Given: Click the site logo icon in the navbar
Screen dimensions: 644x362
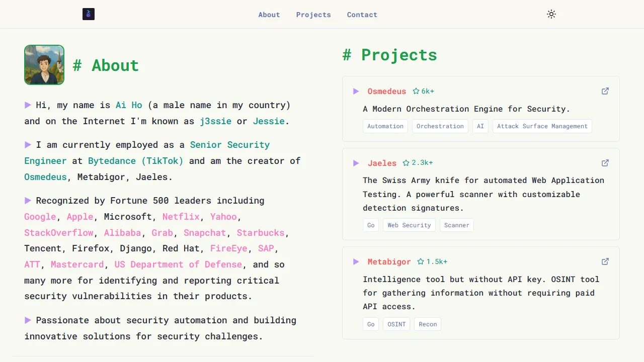Looking at the screenshot, I should click(89, 14).
